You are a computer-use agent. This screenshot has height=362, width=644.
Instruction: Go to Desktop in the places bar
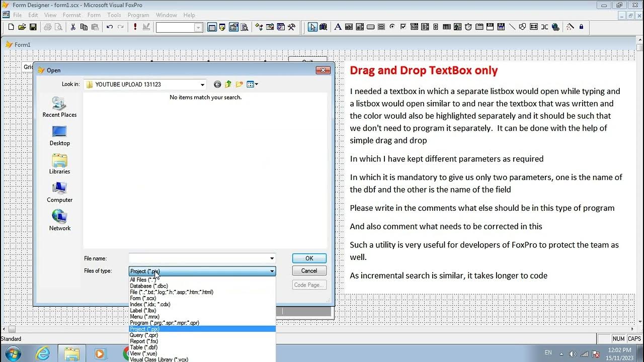point(59,136)
